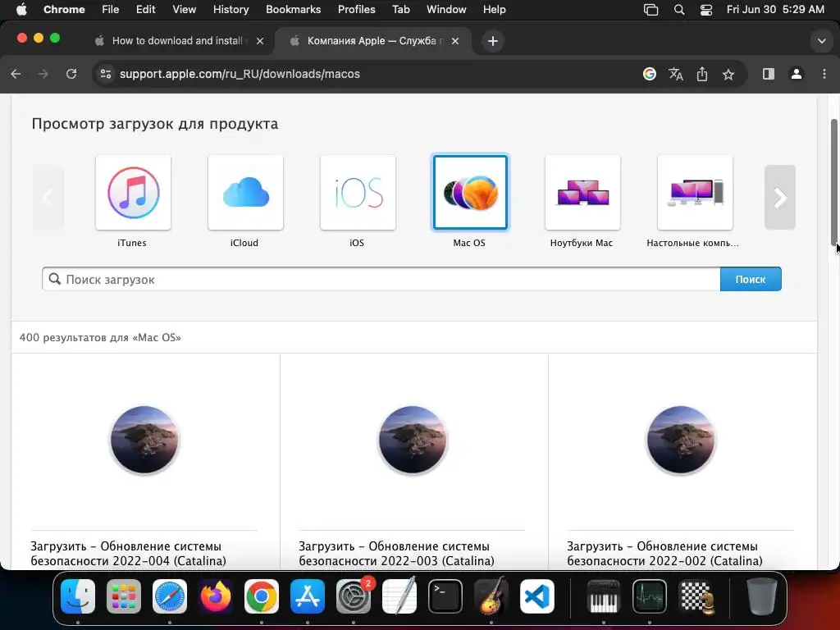The height and width of the screenshot is (630, 840).
Task: Open Control Center in the menu bar
Action: coord(706,10)
